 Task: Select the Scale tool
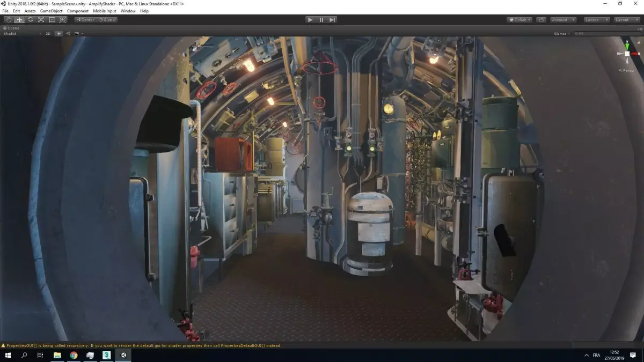tap(41, 20)
